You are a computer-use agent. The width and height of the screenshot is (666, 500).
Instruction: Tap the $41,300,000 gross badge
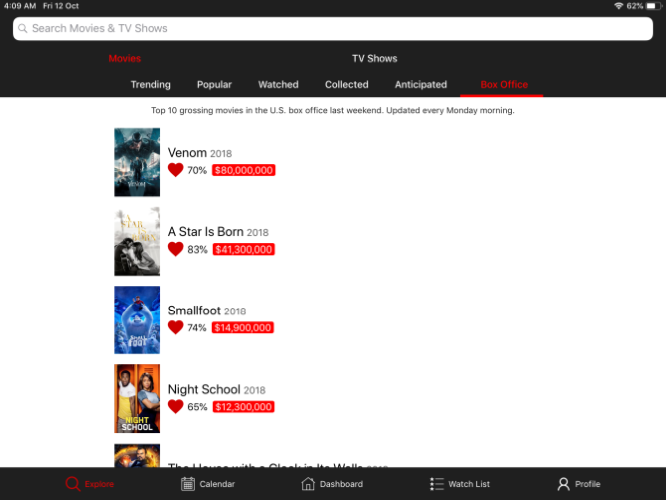coord(244,249)
